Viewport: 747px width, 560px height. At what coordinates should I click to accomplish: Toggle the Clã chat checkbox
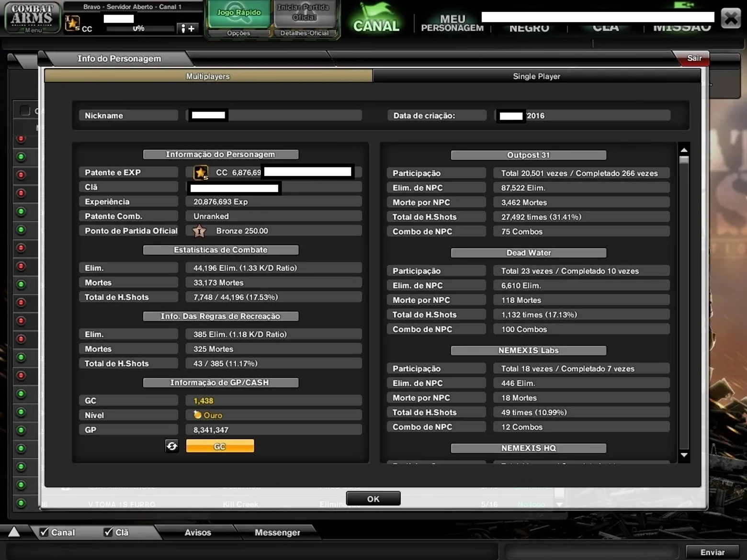[108, 532]
